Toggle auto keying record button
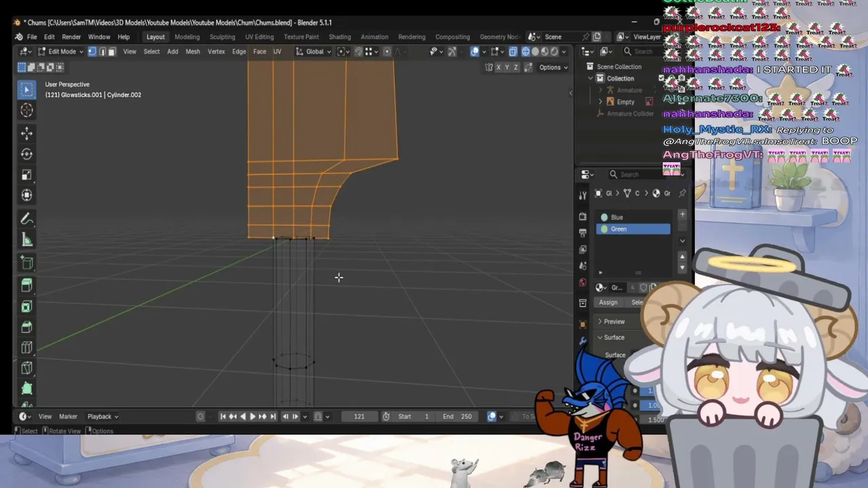The height and width of the screenshot is (488, 868). (x=200, y=416)
